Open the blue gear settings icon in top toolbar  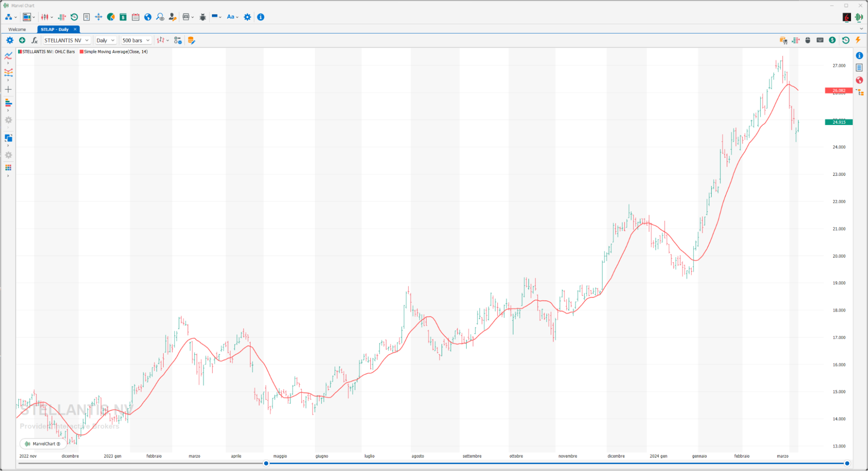pos(248,17)
